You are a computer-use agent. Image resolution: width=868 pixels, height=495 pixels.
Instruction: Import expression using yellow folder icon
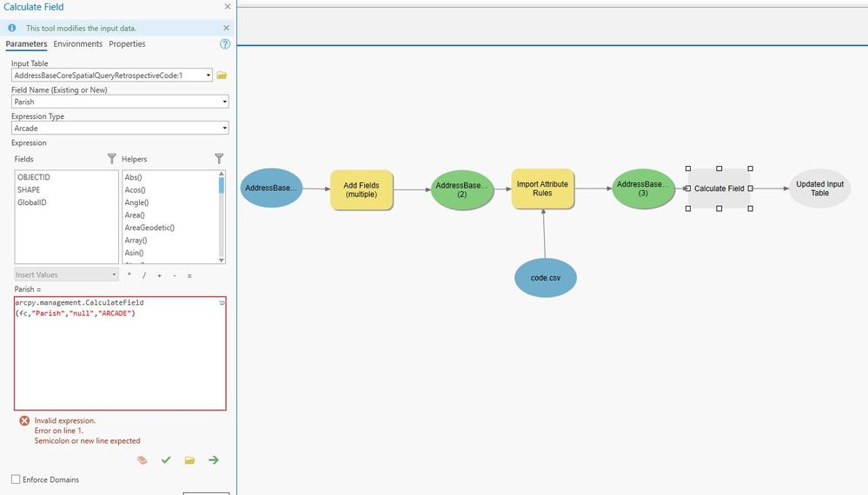(x=190, y=460)
